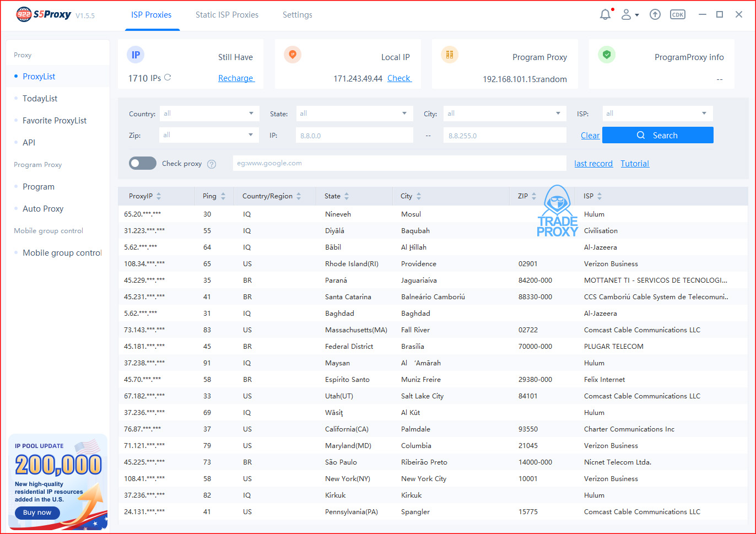Image resolution: width=756 pixels, height=534 pixels.
Task: Open the Country dropdown
Action: pos(209,114)
